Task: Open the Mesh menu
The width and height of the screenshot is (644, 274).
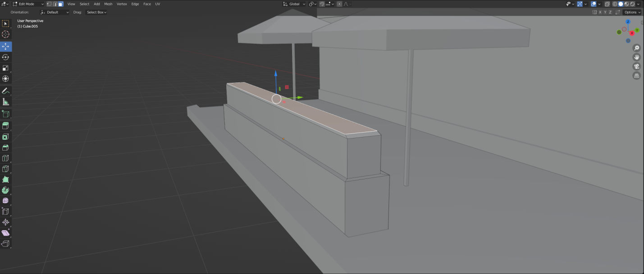Action: (108, 4)
